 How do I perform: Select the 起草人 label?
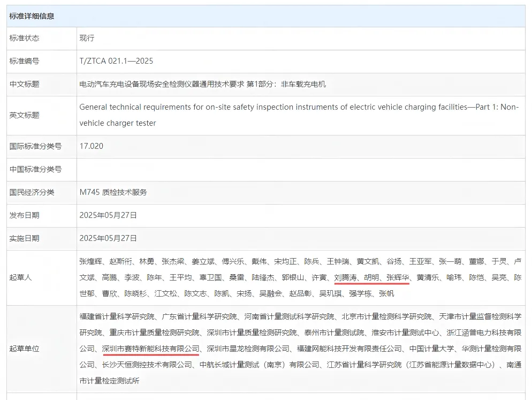tap(21, 278)
